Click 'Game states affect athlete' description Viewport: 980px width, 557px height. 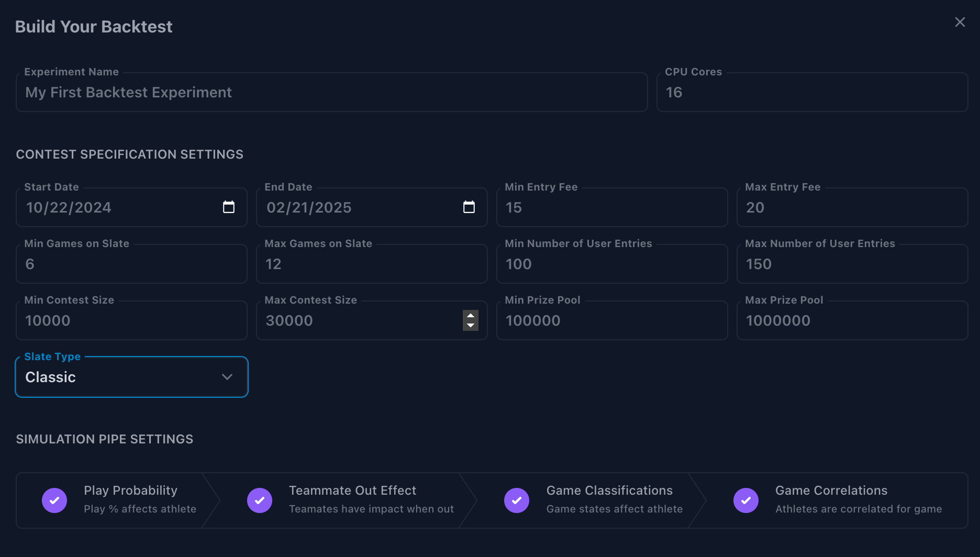[615, 509]
